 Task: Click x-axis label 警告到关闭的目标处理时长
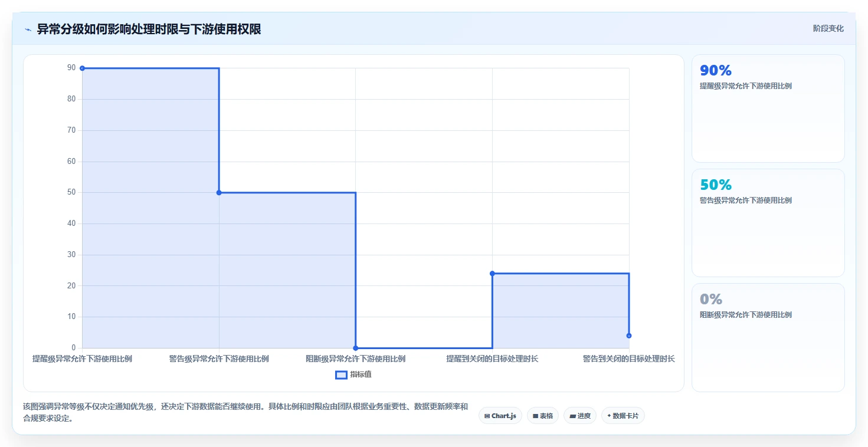tap(629, 359)
